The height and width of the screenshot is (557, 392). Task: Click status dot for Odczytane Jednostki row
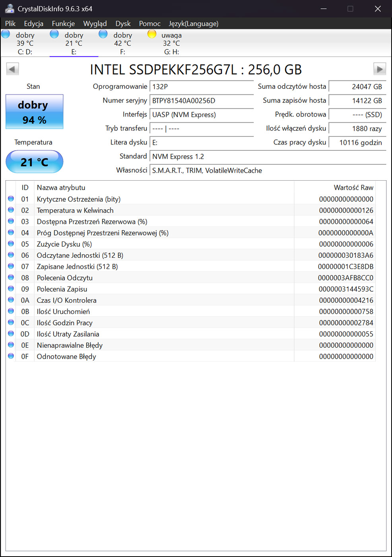coord(11,255)
